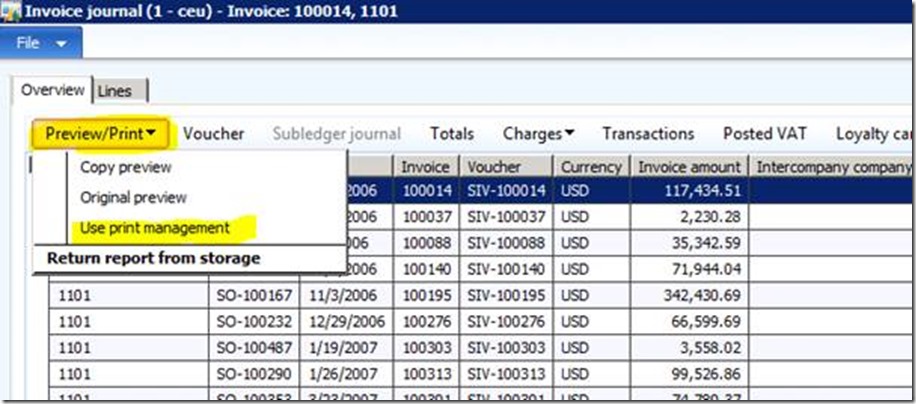Open Transactions from the toolbar
Image resolution: width=916 pixels, height=404 pixels.
pyautogui.click(x=648, y=133)
